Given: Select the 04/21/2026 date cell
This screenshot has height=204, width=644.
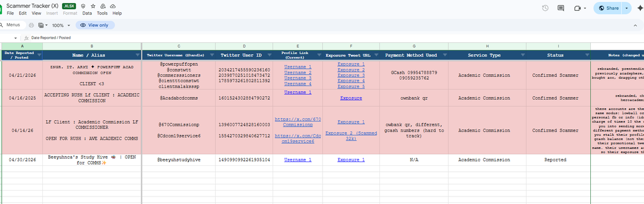Looking at the screenshot, I should pyautogui.click(x=21, y=75).
